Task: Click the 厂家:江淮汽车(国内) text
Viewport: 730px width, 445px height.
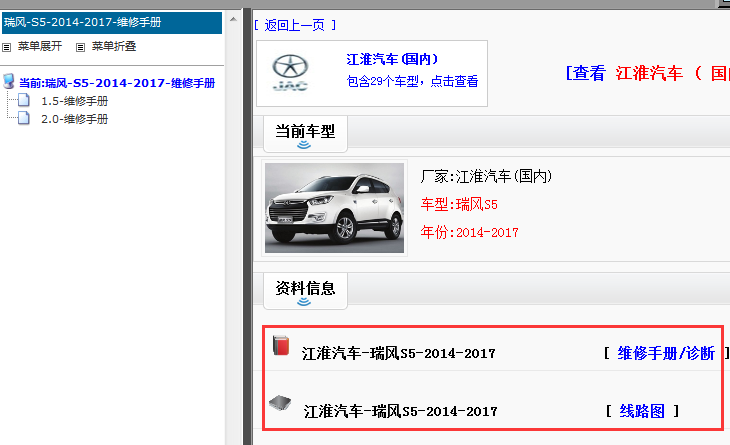Action: [486, 176]
